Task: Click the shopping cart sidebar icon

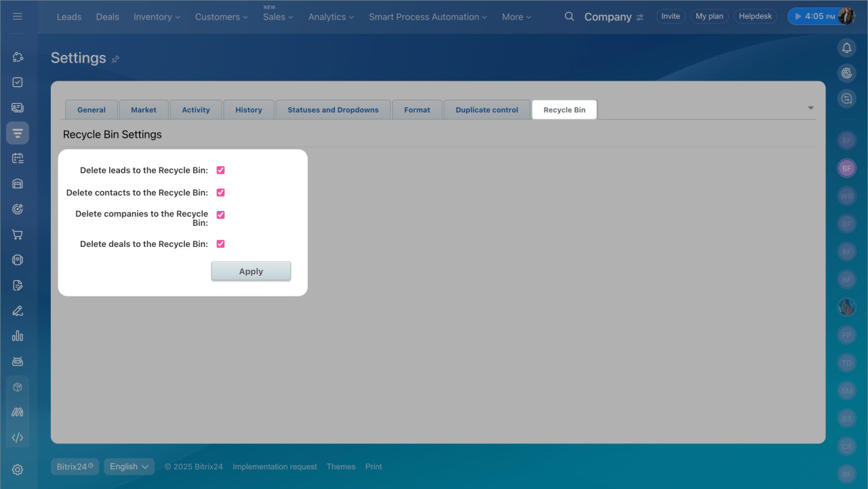Action: click(x=18, y=235)
